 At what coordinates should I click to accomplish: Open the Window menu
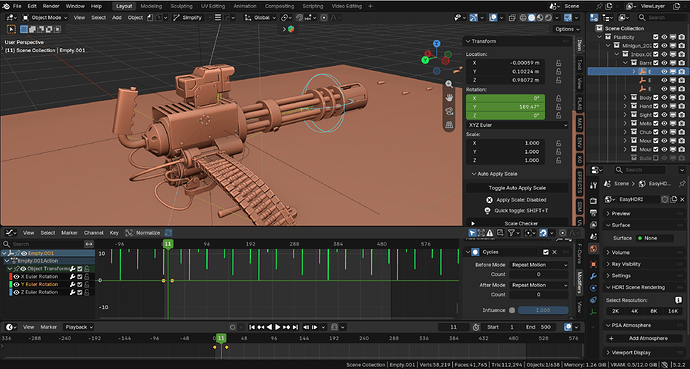(x=75, y=6)
